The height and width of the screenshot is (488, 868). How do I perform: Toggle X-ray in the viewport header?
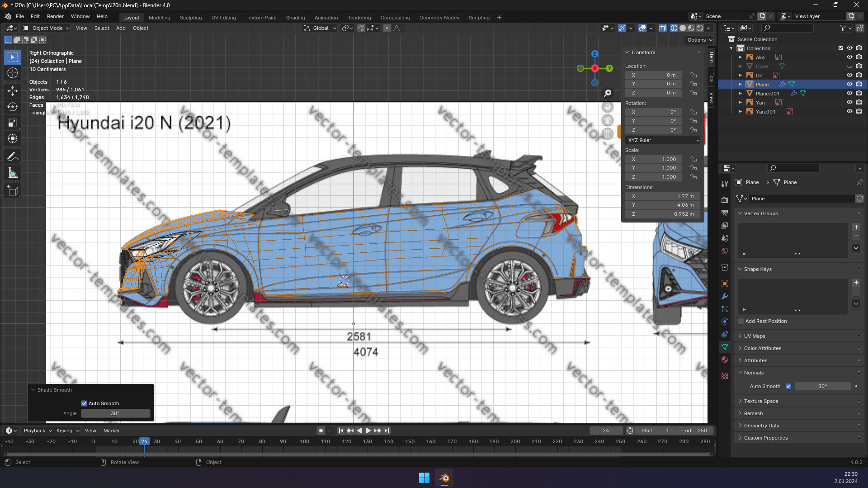tap(663, 28)
